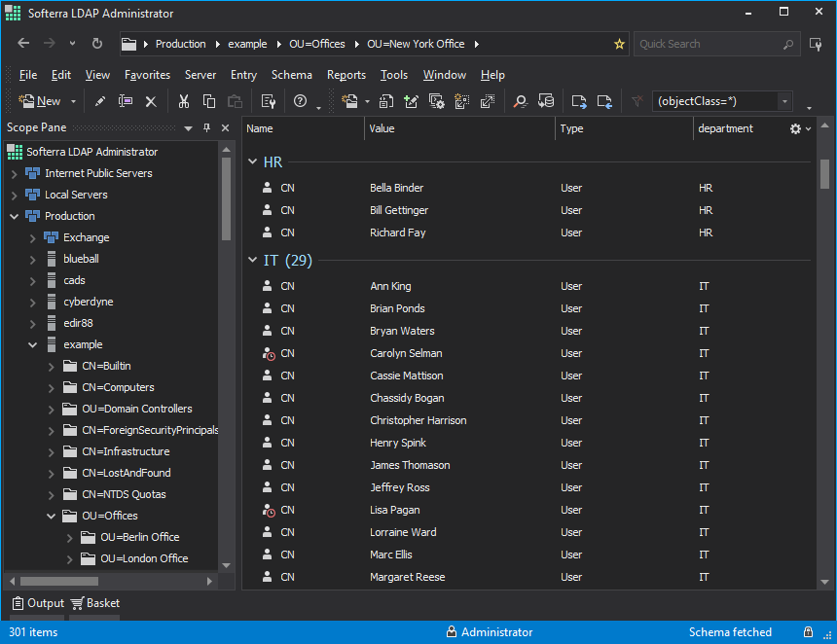Open Properties with the wrench-page icon

click(x=268, y=101)
